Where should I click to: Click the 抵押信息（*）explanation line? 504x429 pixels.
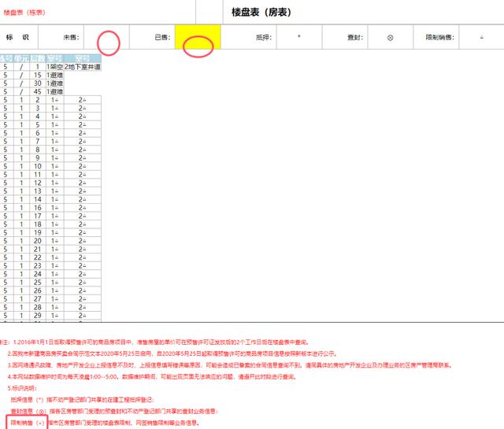(x=82, y=400)
